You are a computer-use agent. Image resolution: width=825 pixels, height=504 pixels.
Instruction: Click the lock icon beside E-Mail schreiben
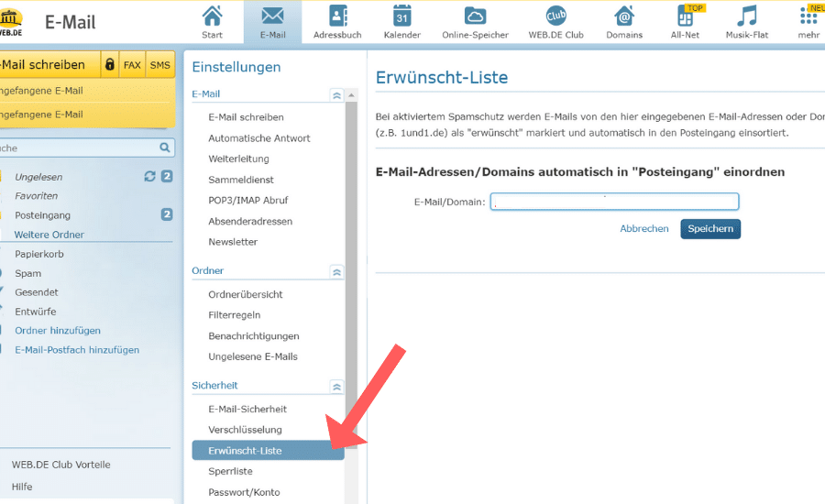[x=110, y=65]
